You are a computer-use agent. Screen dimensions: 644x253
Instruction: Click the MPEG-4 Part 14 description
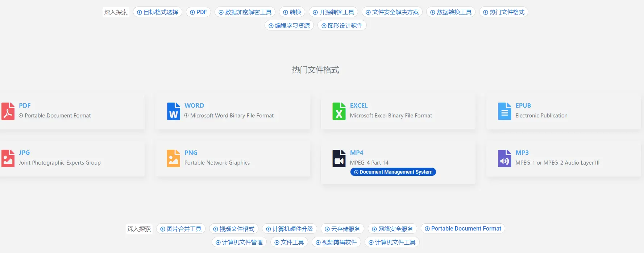[369, 163]
